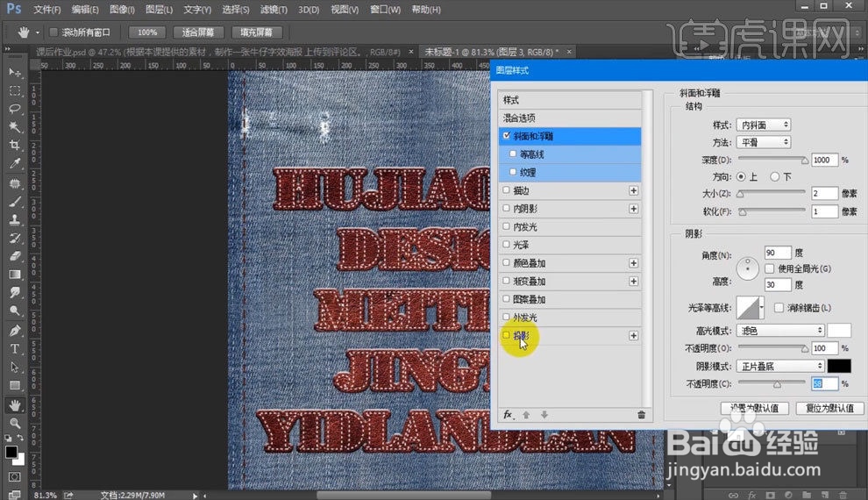Image resolution: width=868 pixels, height=500 pixels.
Task: Open the 光泽等高线 picker arrow
Action: 762,307
